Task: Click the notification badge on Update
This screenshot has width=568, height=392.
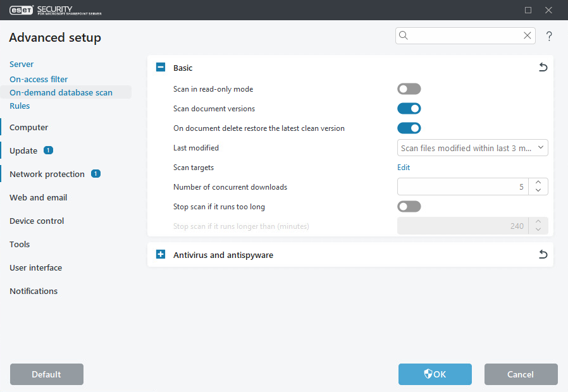Action: tap(47, 150)
